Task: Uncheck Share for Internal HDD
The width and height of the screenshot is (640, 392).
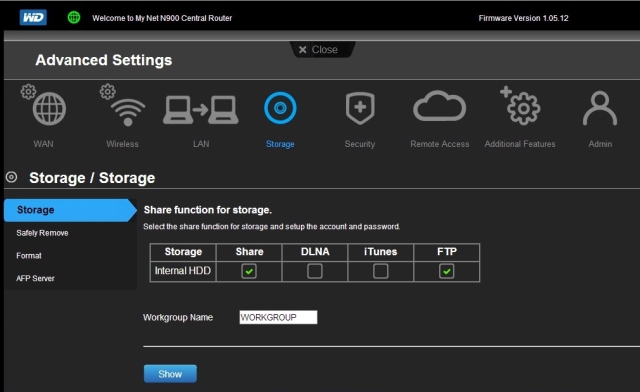Action: pos(249,271)
